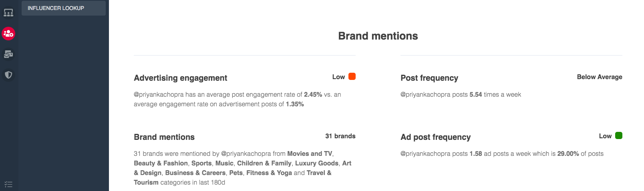Open the audience dashboard sidebar icon

[x=8, y=13]
